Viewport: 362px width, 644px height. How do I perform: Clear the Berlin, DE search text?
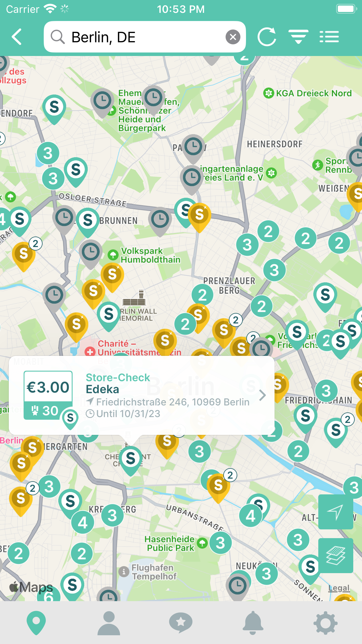click(233, 37)
